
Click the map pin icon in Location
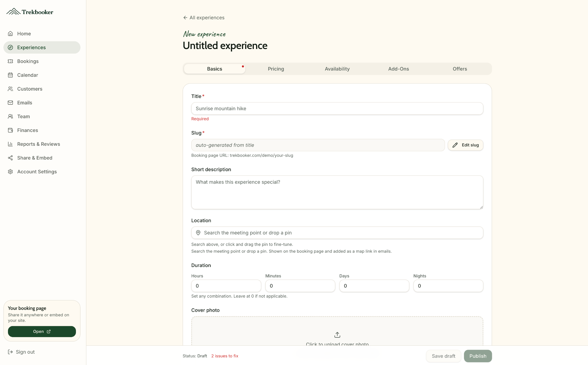198,233
